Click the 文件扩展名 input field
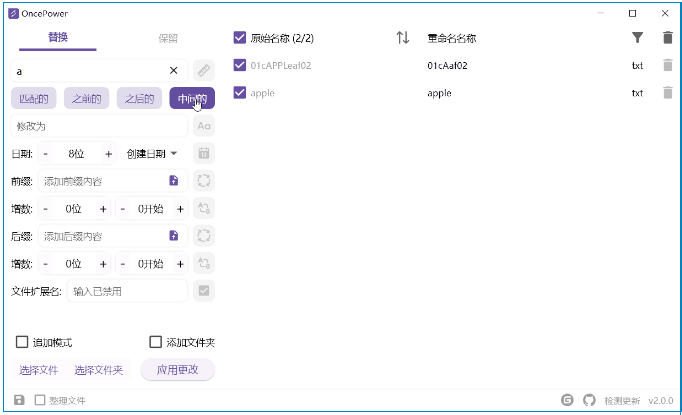Image resolution: width=682 pixels, height=415 pixels. tap(127, 291)
